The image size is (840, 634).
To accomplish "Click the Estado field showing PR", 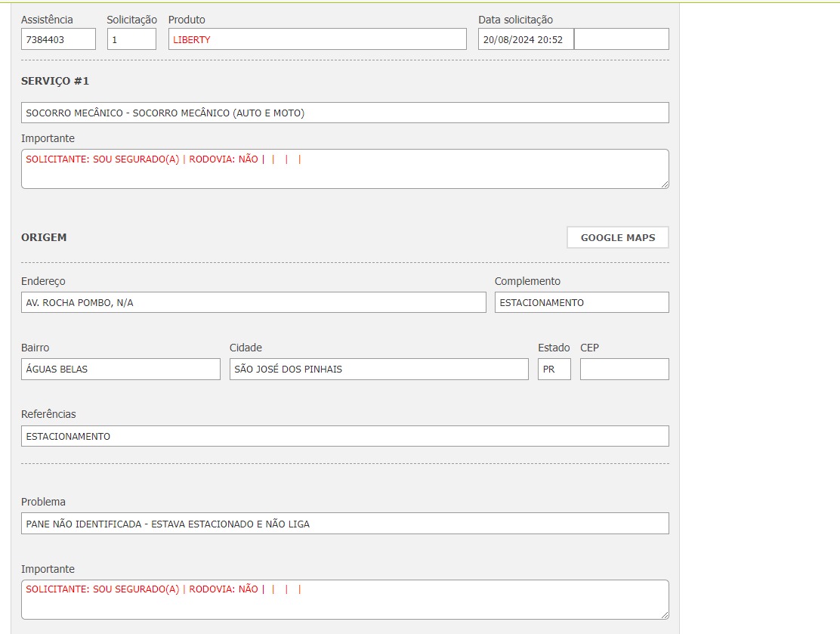I will (x=554, y=369).
